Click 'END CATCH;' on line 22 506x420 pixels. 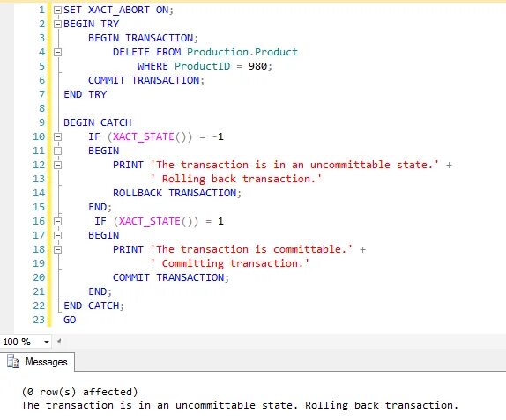pyautogui.click(x=93, y=306)
